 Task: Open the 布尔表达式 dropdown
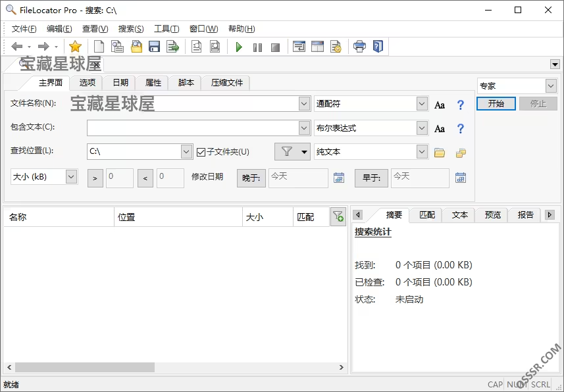(422, 128)
